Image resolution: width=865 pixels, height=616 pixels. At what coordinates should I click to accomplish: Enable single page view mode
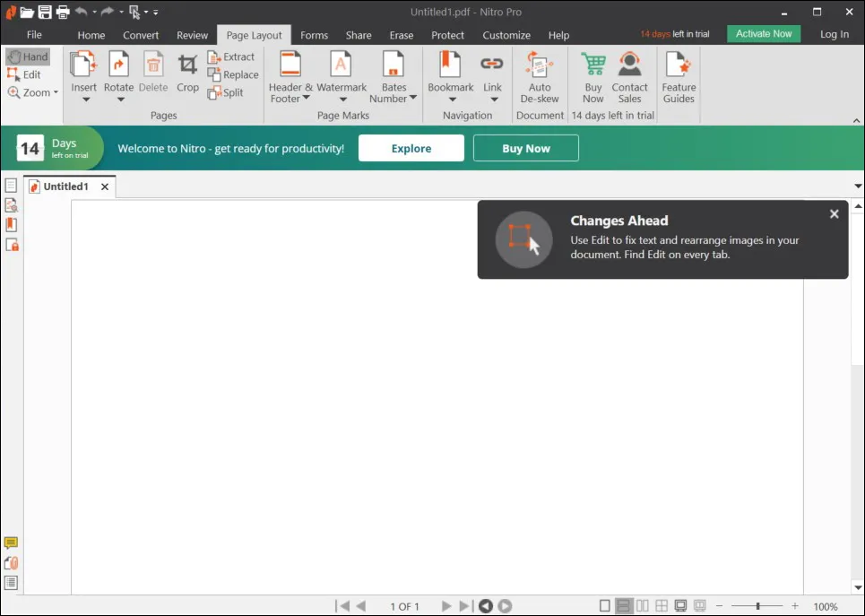(x=606, y=605)
